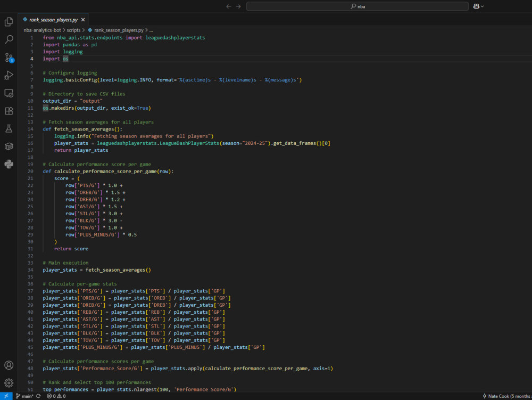
Task: Open the Accounts menu
Action: coord(9,365)
